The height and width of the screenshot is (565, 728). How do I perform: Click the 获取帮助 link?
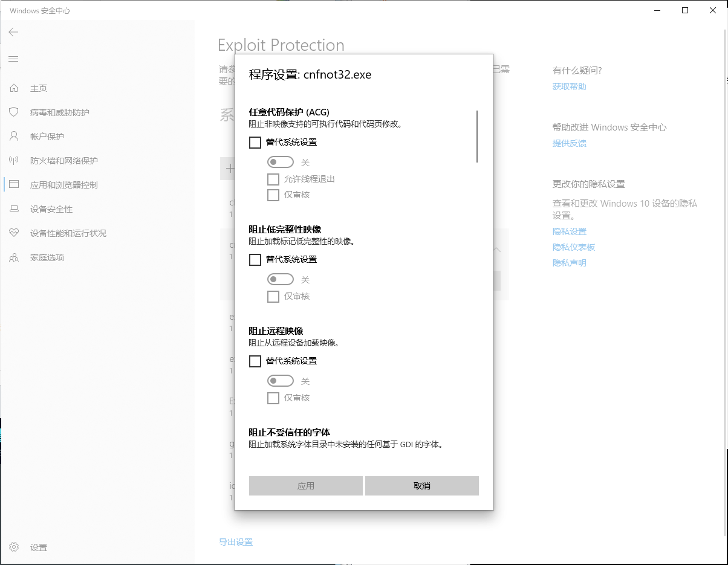pyautogui.click(x=570, y=86)
